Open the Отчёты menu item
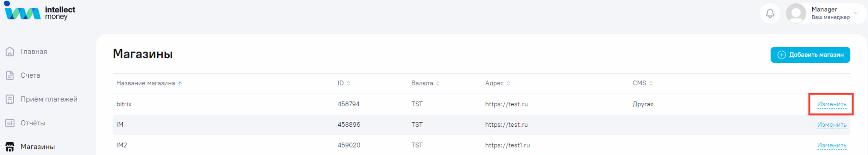The image size is (868, 155). click(33, 123)
